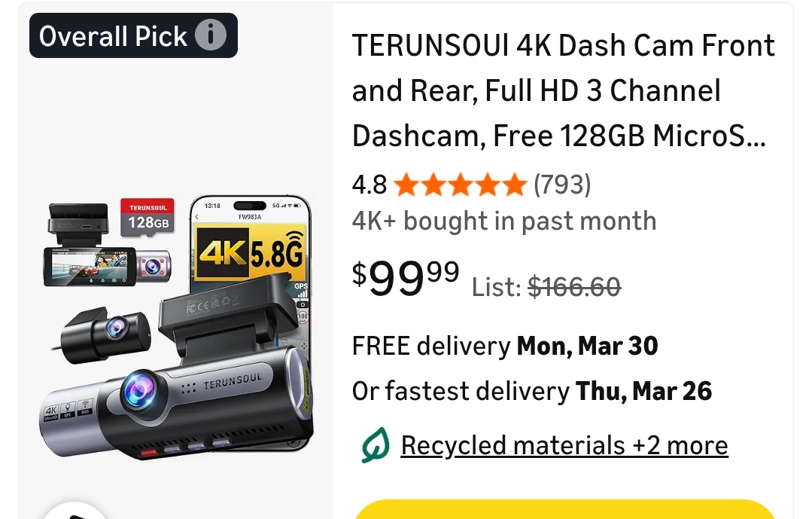Tap the "4K+ bought in past month" text
The image size is (812, 519).
click(x=504, y=221)
